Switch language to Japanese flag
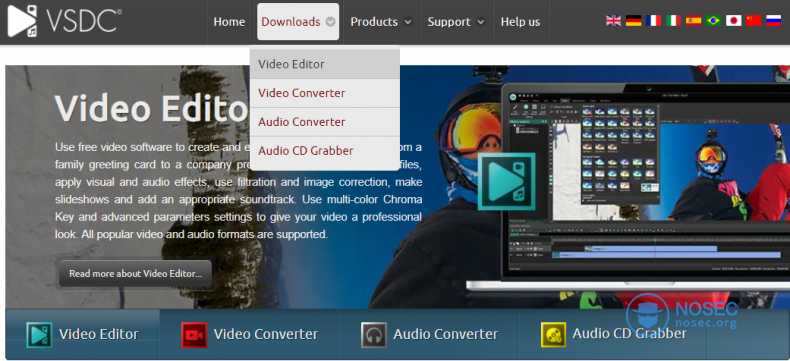The height and width of the screenshot is (361, 790). coord(734,21)
